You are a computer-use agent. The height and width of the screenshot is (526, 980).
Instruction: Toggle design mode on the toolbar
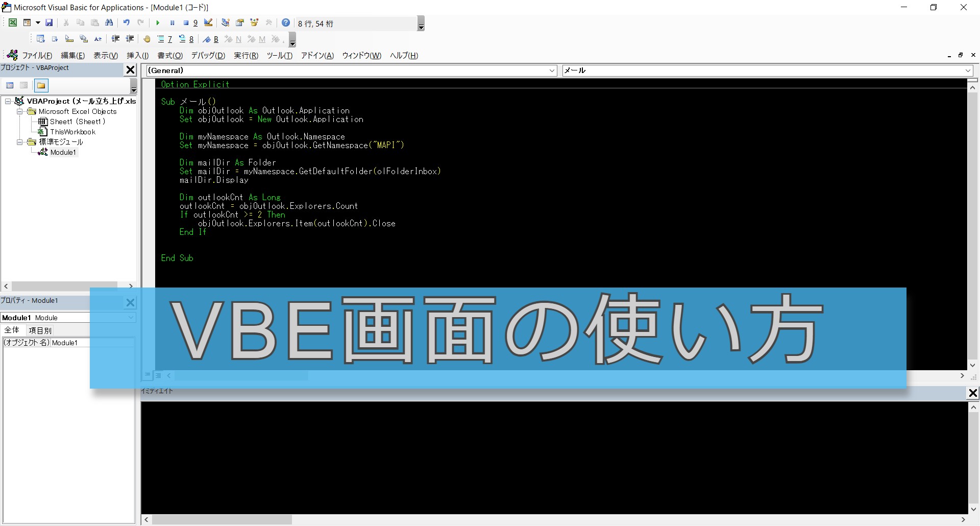208,23
